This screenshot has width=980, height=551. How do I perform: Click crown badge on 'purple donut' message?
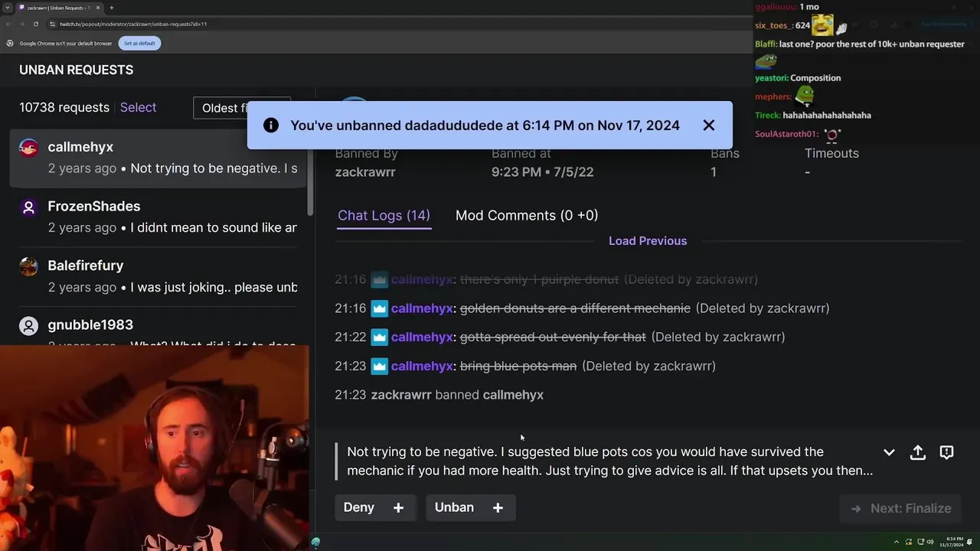380,279
